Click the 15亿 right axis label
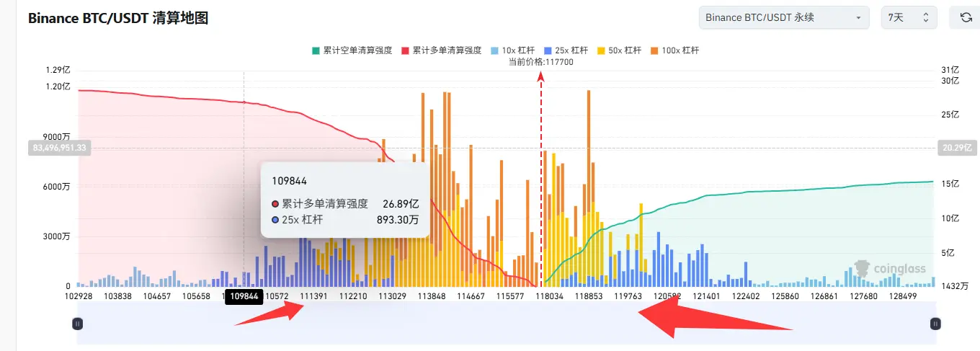The image size is (980, 351). coord(950,184)
